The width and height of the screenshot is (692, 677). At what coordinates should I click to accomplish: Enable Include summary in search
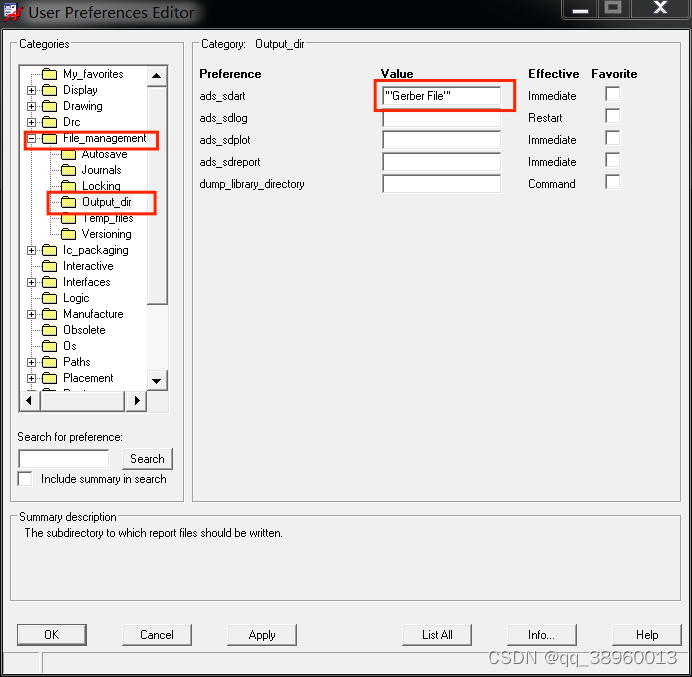[x=26, y=479]
